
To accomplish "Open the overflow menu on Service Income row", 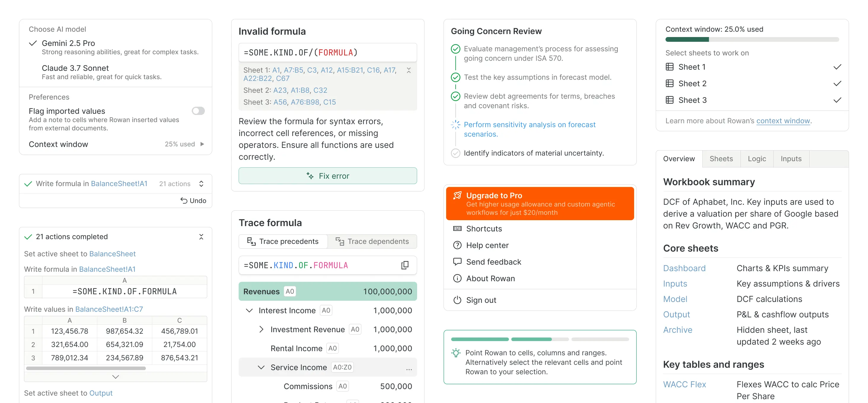I will coord(409,369).
